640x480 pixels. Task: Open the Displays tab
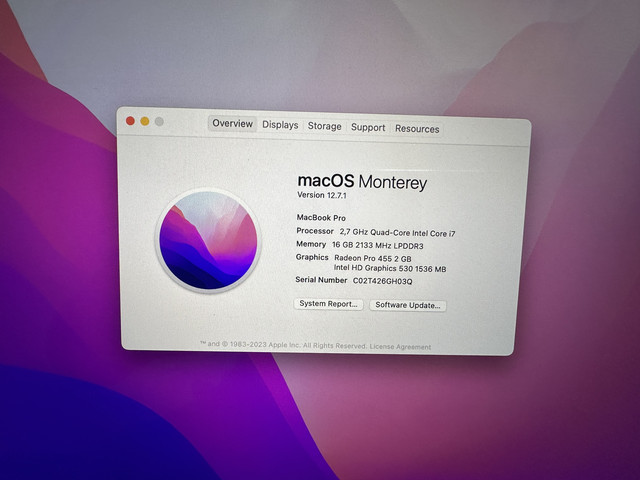click(280, 125)
